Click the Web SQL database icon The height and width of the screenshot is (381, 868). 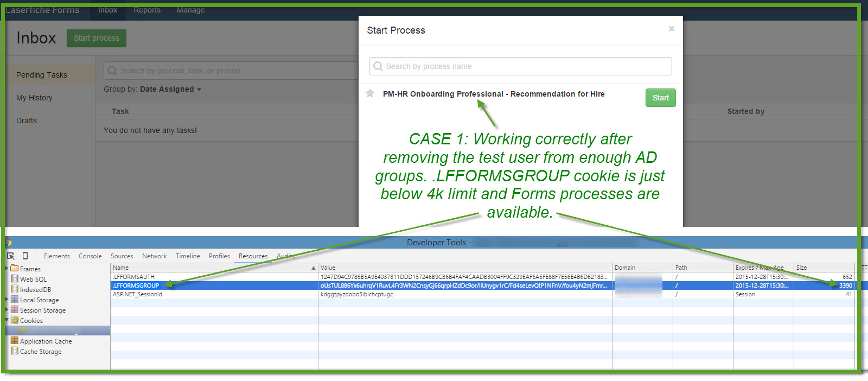point(15,278)
